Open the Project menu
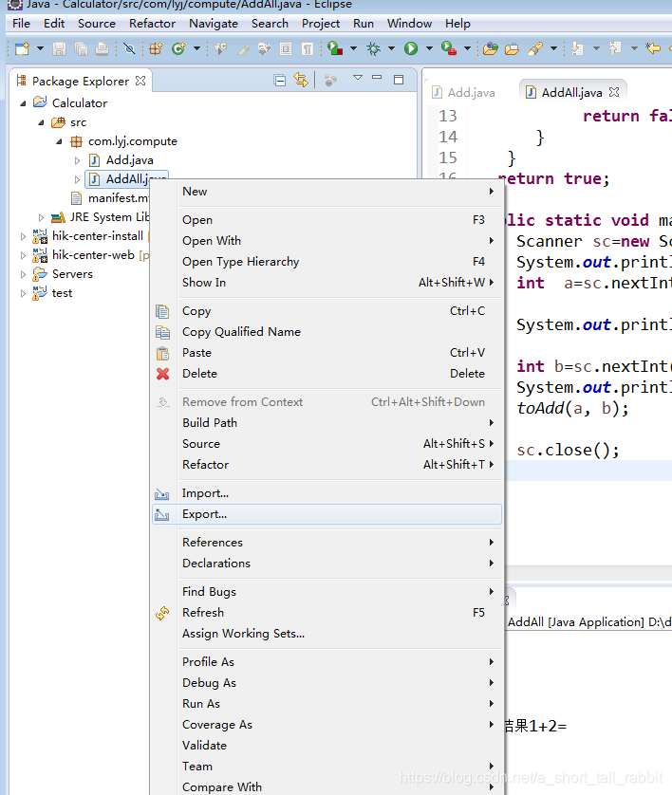The width and height of the screenshot is (672, 795). [321, 24]
